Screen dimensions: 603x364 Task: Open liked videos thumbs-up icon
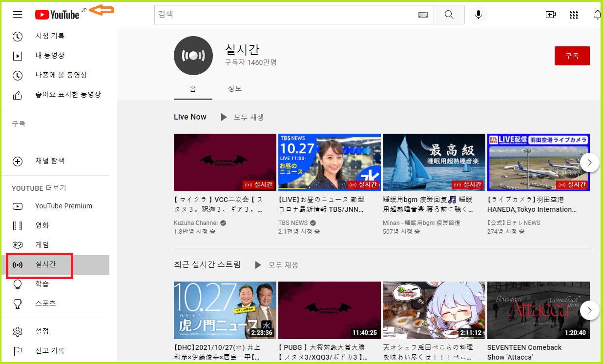18,95
